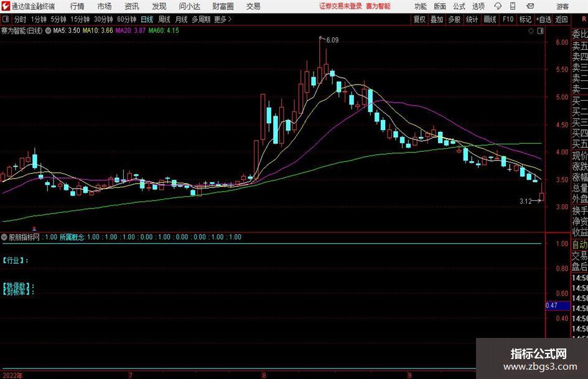
Task: Click the 委比 row in the right panel
Action: [x=580, y=34]
